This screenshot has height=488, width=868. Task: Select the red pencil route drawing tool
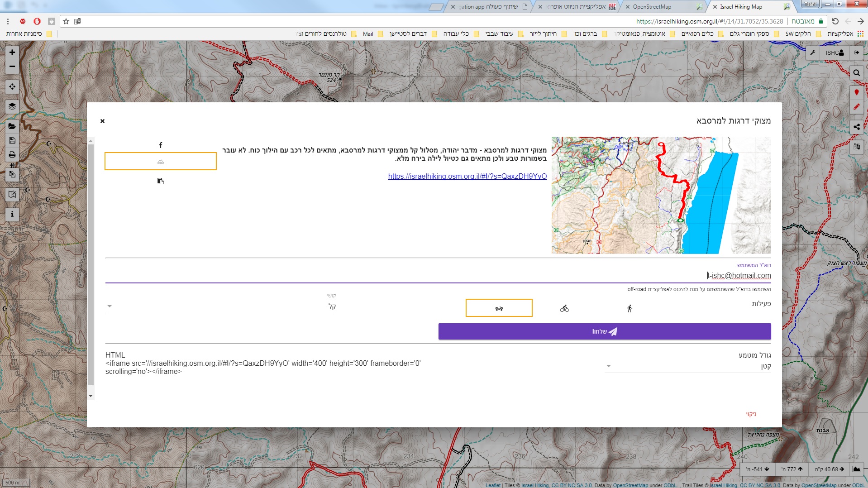[856, 107]
